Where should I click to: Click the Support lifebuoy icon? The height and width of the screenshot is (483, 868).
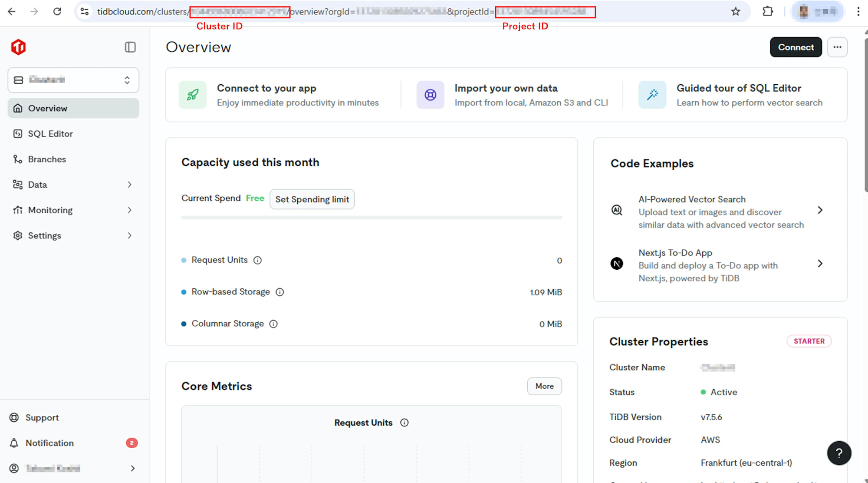14,417
